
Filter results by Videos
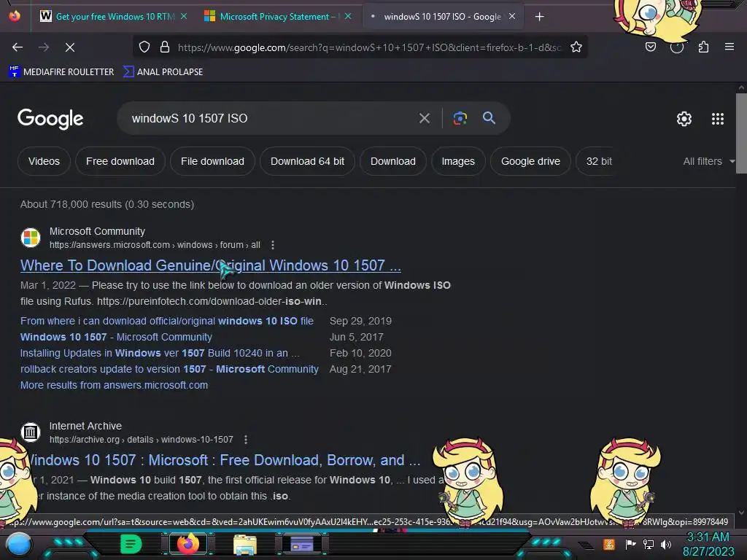point(44,161)
